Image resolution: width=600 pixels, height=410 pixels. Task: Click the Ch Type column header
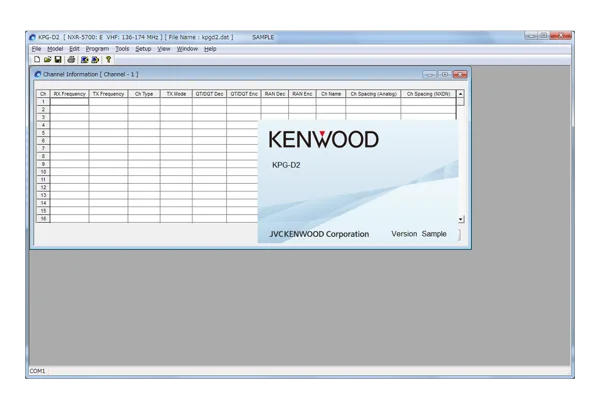144,94
